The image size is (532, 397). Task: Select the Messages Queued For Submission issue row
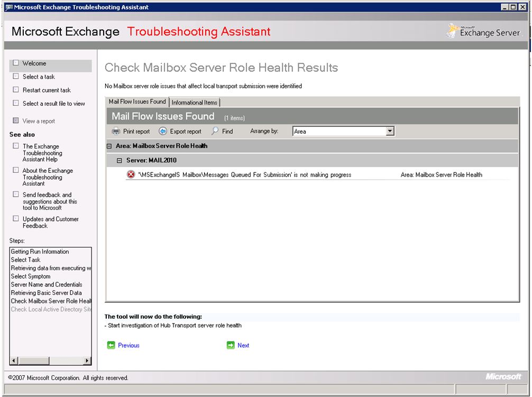[318, 175]
